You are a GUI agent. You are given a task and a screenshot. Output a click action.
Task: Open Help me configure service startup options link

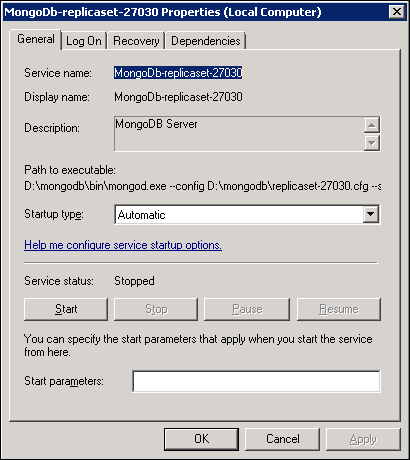[123, 245]
